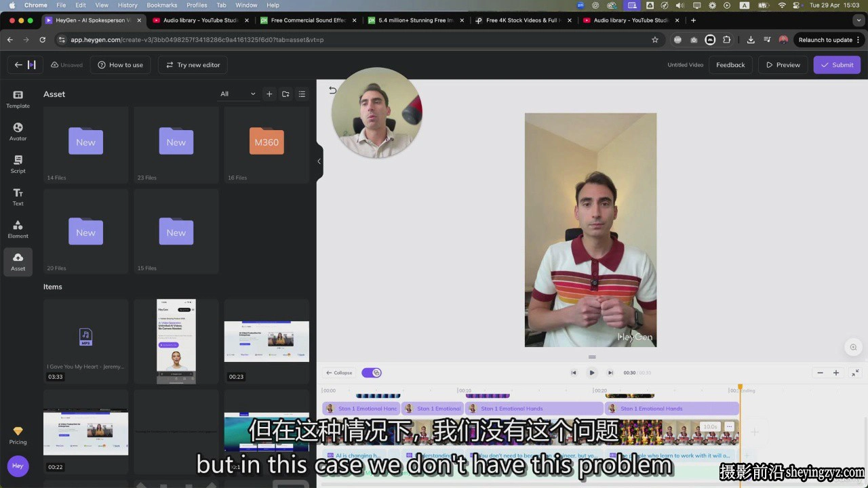Open a new Chrome tab

693,20
